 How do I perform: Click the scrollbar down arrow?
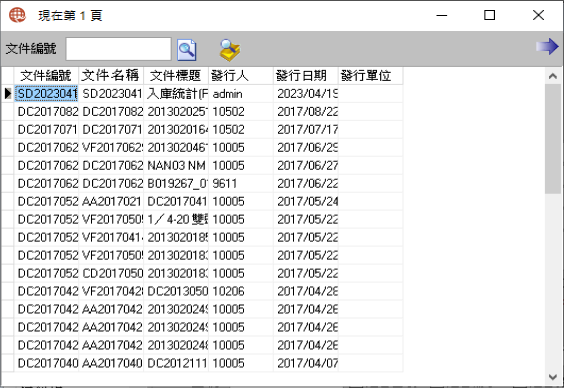point(553,377)
